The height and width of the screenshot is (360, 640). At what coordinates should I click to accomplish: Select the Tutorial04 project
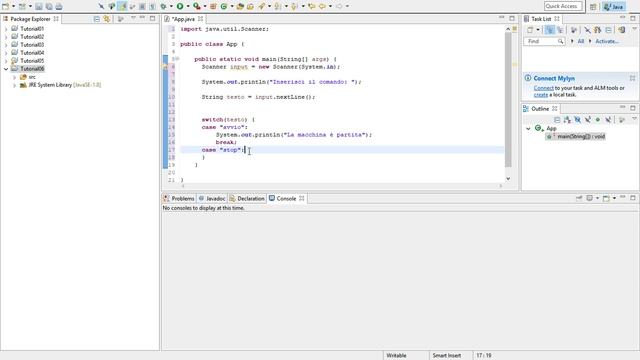click(32, 53)
